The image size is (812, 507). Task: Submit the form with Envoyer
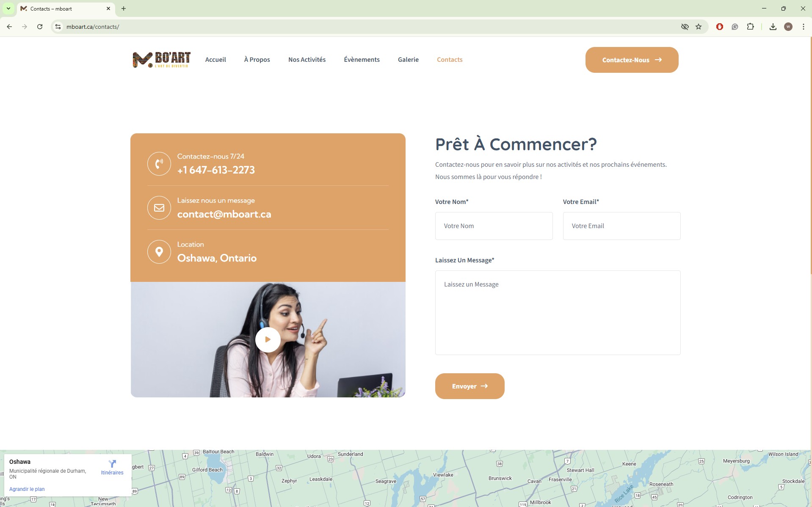click(x=470, y=386)
